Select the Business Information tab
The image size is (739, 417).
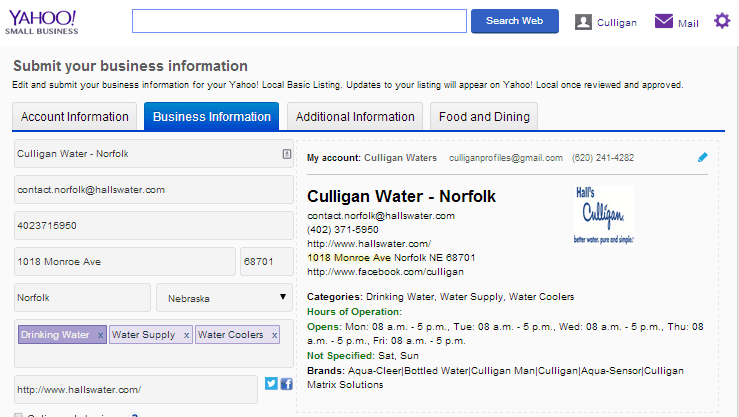(212, 116)
